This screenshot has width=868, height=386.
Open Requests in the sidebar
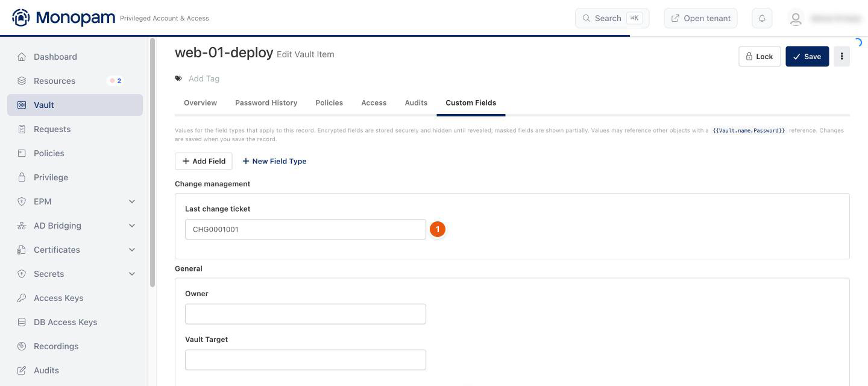click(52, 129)
